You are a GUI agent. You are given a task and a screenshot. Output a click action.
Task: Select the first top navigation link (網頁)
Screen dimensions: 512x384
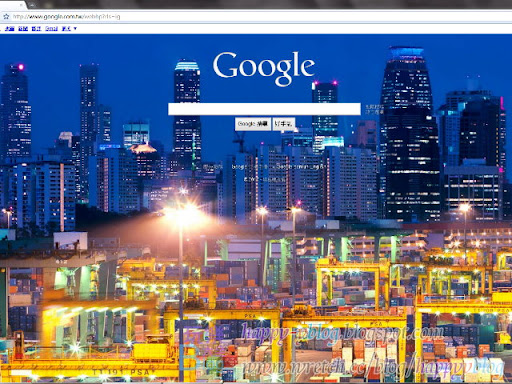coord(10,29)
